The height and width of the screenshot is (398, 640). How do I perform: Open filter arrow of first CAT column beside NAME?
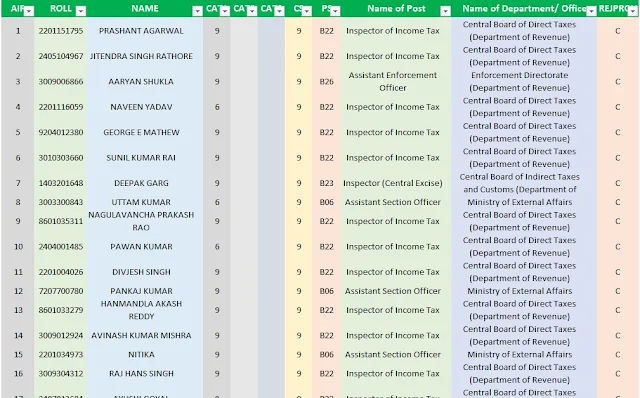[x=224, y=11]
